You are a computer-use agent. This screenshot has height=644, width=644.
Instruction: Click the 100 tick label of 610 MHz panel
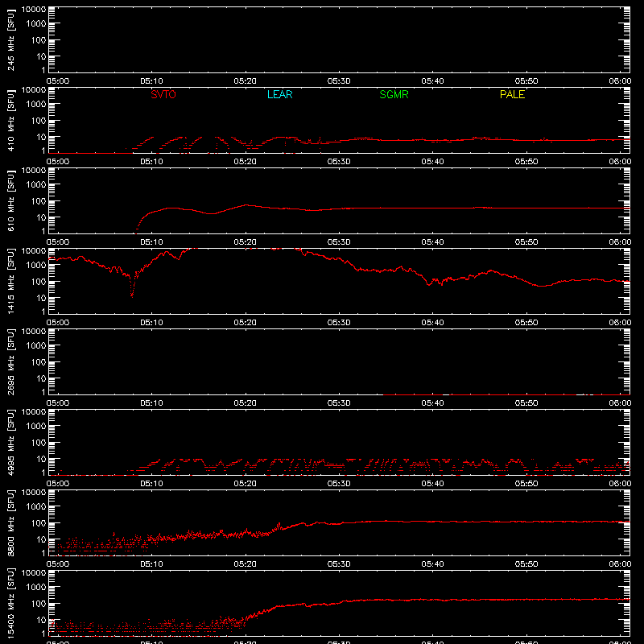[39, 200]
